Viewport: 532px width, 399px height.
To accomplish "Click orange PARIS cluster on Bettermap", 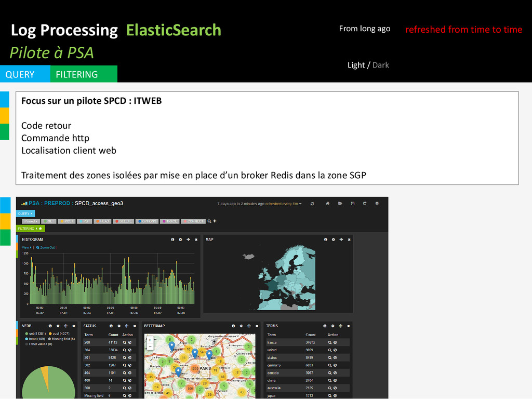I will pos(195,368).
